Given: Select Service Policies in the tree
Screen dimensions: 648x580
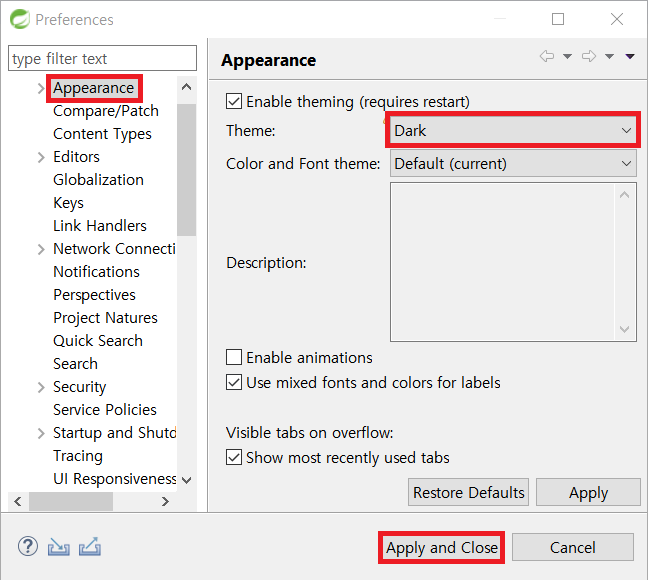Looking at the screenshot, I should [105, 410].
